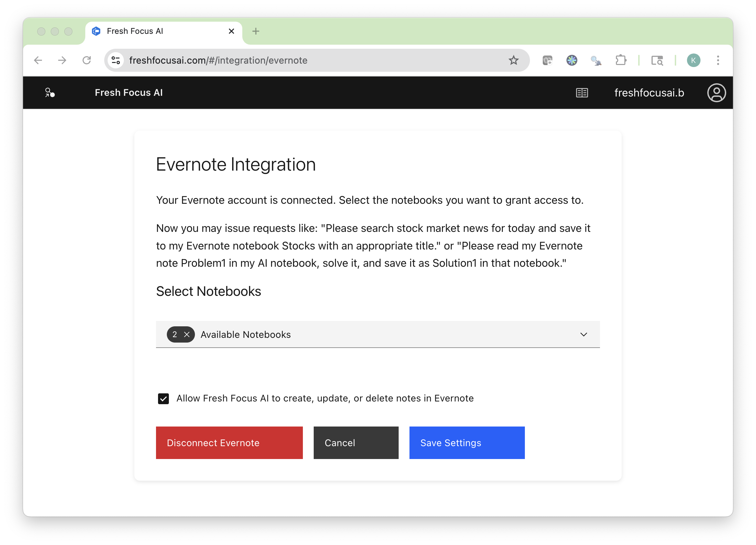Open the account profile icon in the navbar
The width and height of the screenshot is (756, 545).
pyautogui.click(x=716, y=92)
